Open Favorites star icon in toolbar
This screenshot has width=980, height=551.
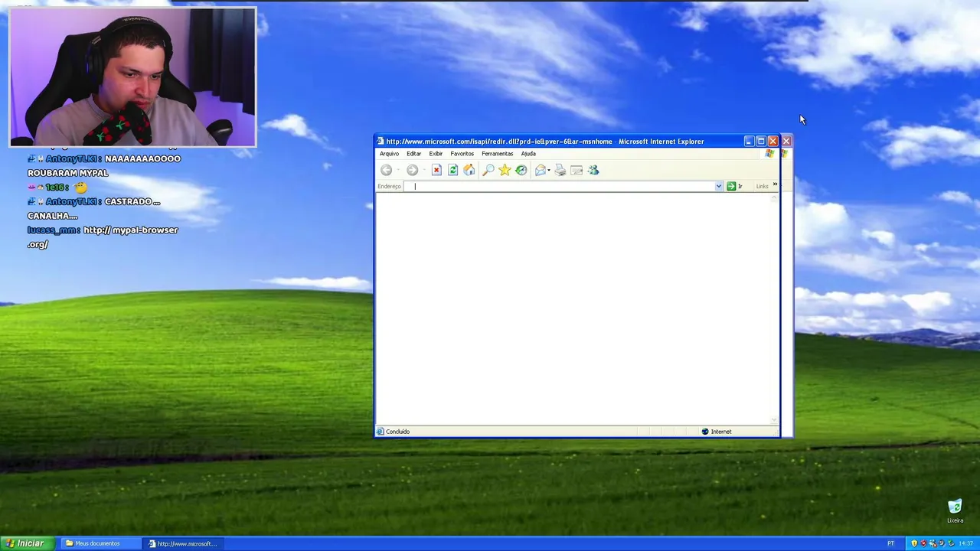point(505,170)
